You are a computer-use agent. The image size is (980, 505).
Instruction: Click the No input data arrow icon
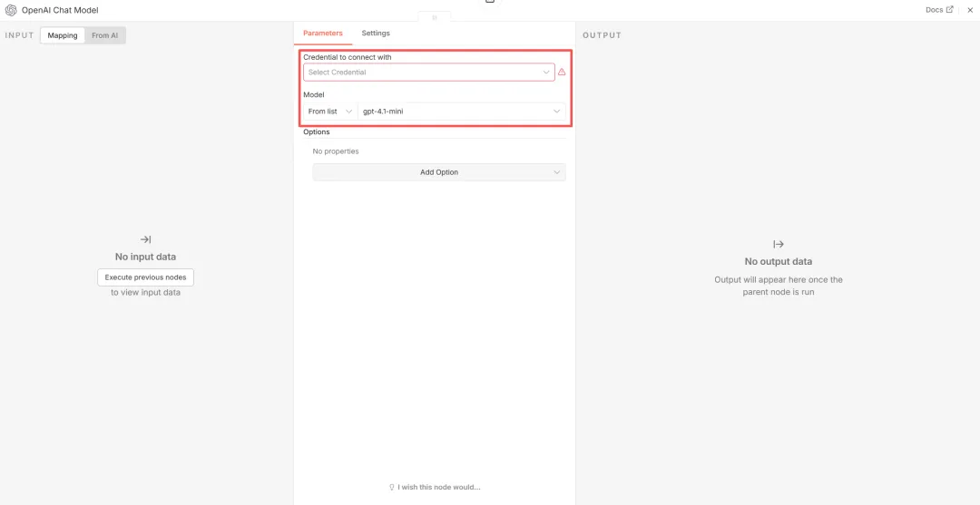pos(145,239)
